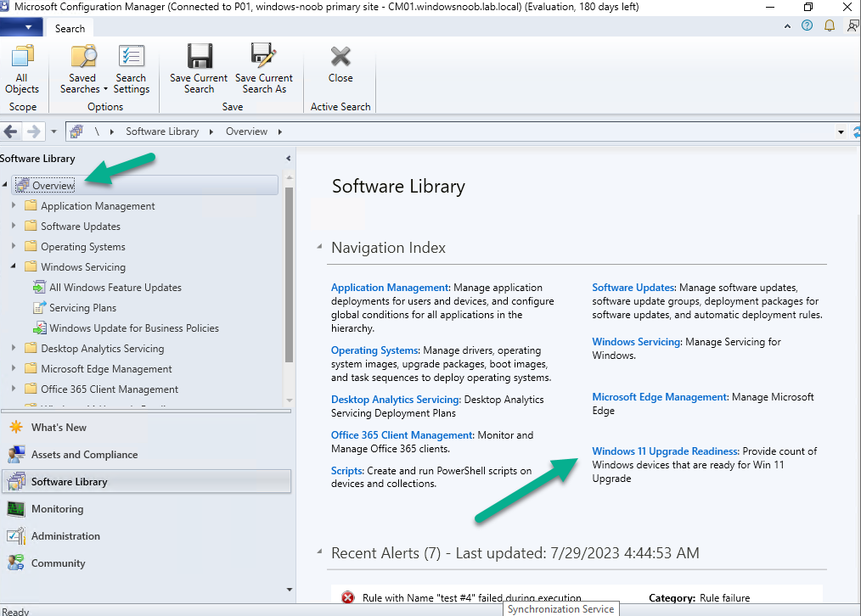Viewport: 861px width, 616px height.
Task: Open the notifications bell
Action: (x=830, y=25)
